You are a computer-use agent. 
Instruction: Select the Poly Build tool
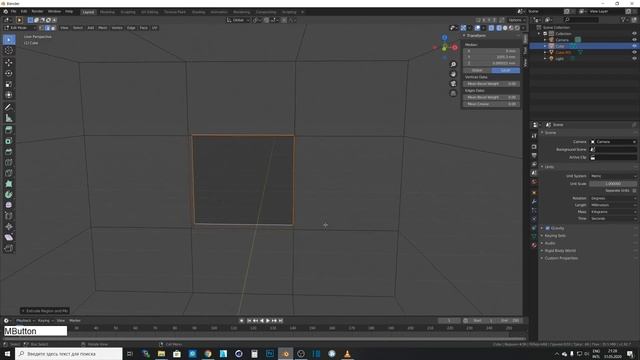(x=9, y=184)
